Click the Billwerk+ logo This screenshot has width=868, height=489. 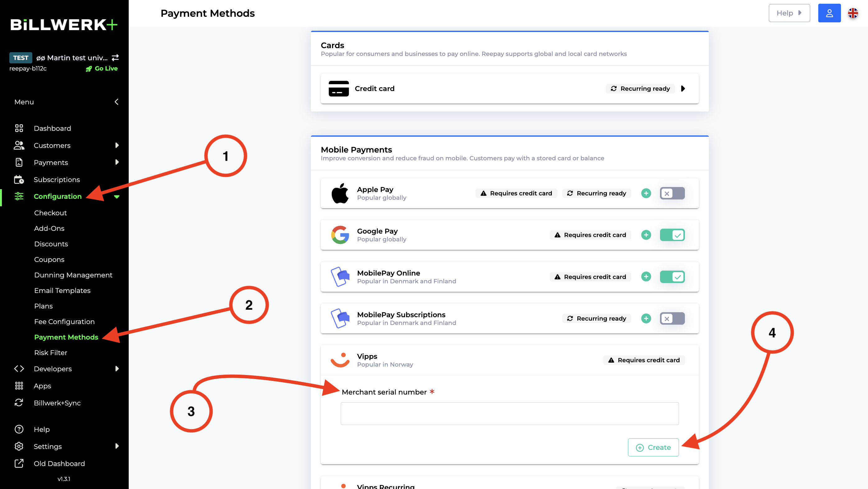(64, 25)
